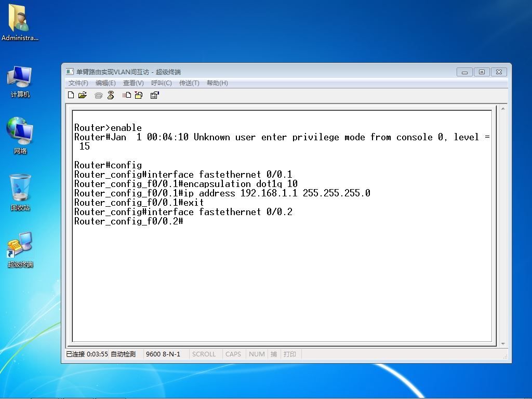
Task: Click the Properties toolbar icon
Action: (154, 96)
